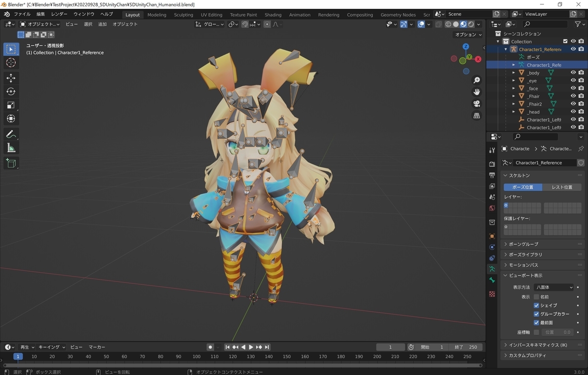Open the オプション button in the viewport
This screenshot has width=588, height=375.
(468, 35)
